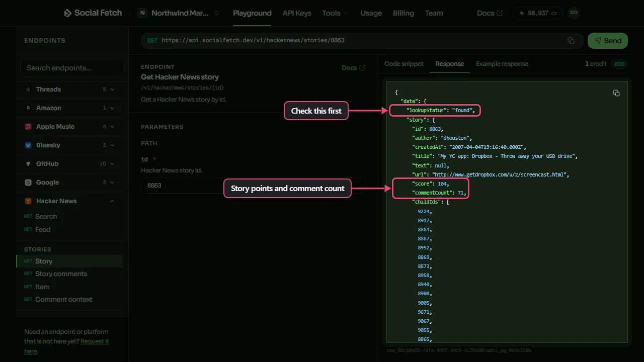Expand the Bluesky endpoint group chevron

(112, 145)
